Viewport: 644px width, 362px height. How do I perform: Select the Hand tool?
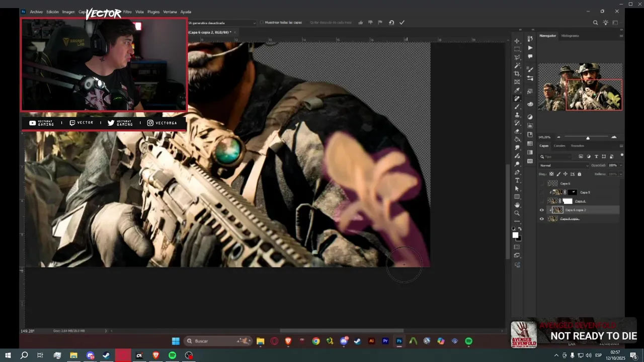517,205
